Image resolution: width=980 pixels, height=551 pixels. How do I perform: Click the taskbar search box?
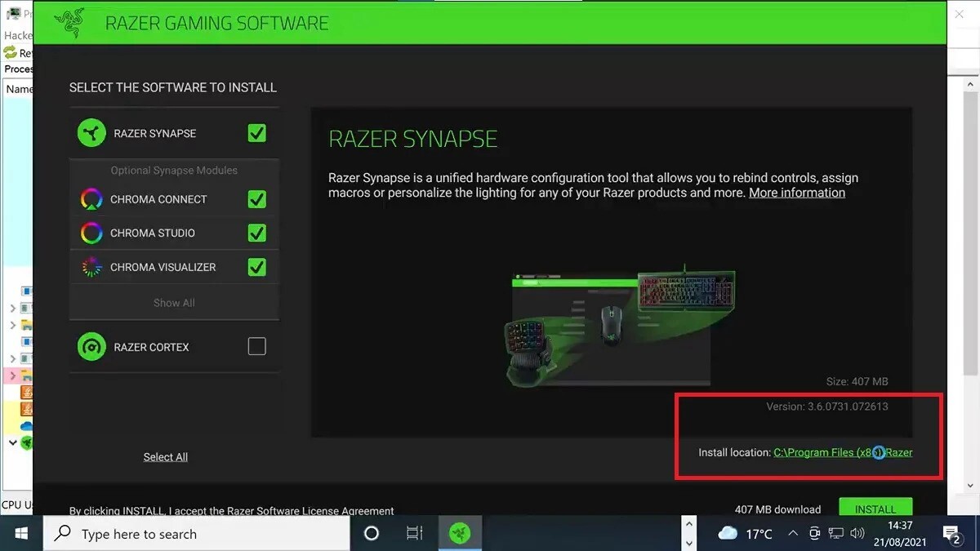point(196,534)
